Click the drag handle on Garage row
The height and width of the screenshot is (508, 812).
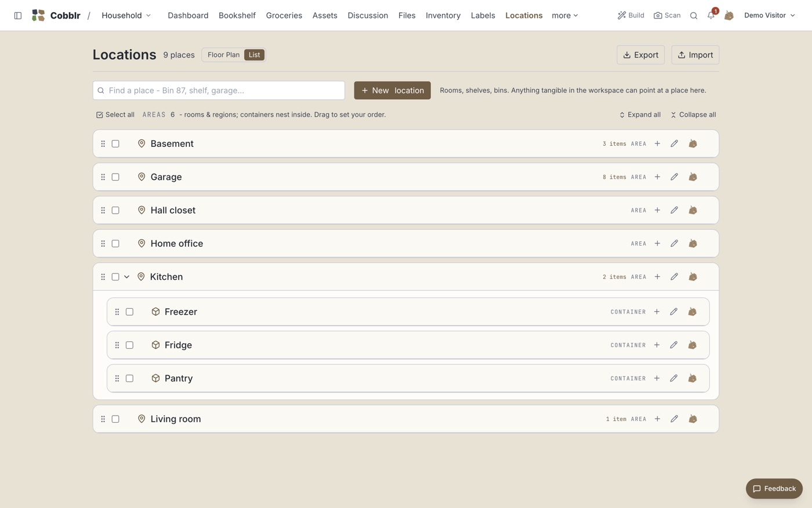coord(103,177)
